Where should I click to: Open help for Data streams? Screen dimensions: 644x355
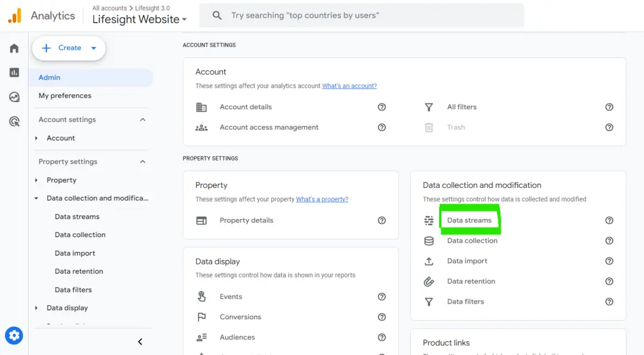click(609, 221)
